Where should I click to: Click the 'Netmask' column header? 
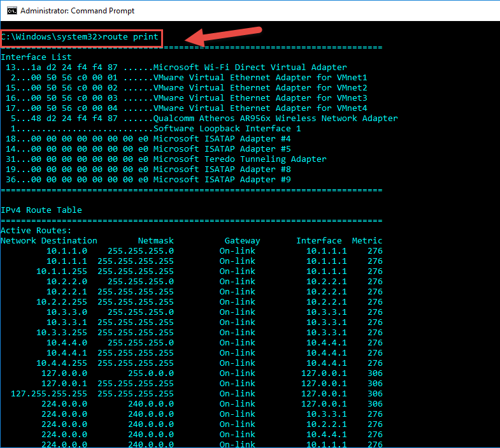(x=156, y=241)
